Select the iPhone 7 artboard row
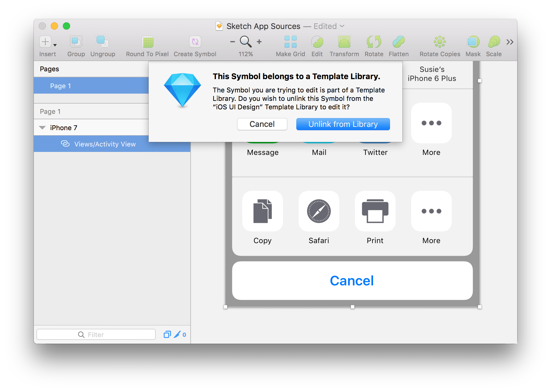The image size is (551, 392). point(91,128)
